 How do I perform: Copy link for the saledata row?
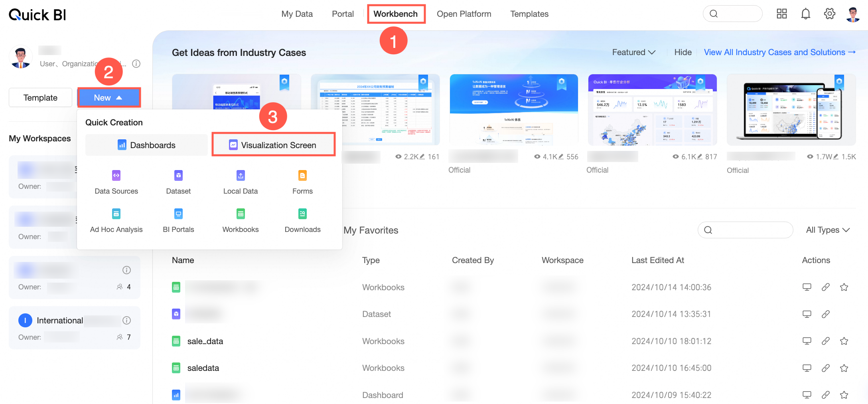825,368
